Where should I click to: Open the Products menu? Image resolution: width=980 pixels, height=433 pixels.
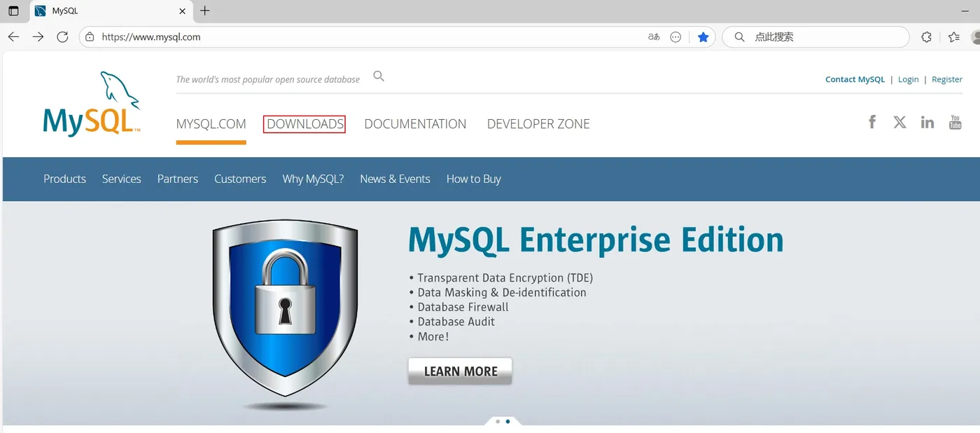[x=64, y=179]
